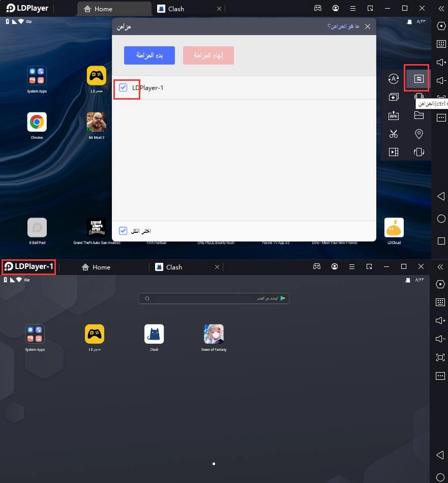448x483 pixels.
Task: Launch Grand Theft Auto San Andreas
Action: [97, 231]
